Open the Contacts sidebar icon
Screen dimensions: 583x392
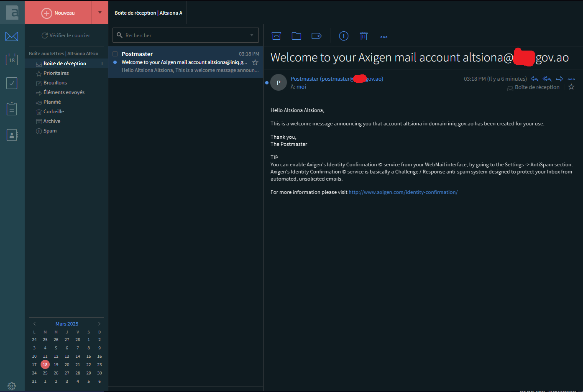12,135
